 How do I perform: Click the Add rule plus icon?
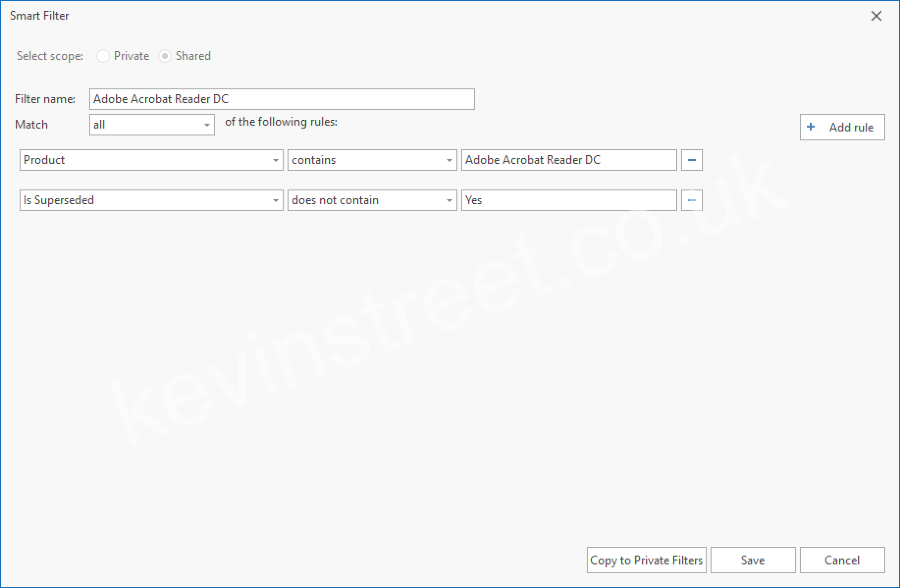[x=811, y=127]
